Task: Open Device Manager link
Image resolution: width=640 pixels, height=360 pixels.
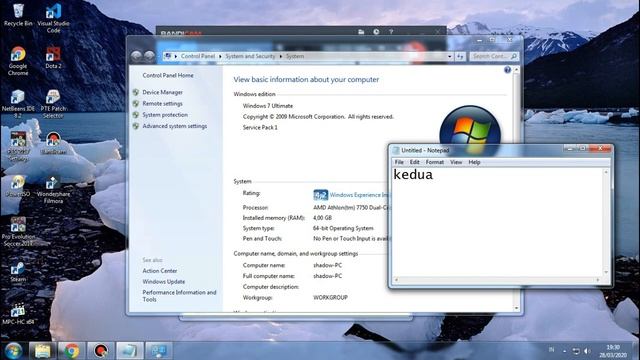Action: [162, 92]
